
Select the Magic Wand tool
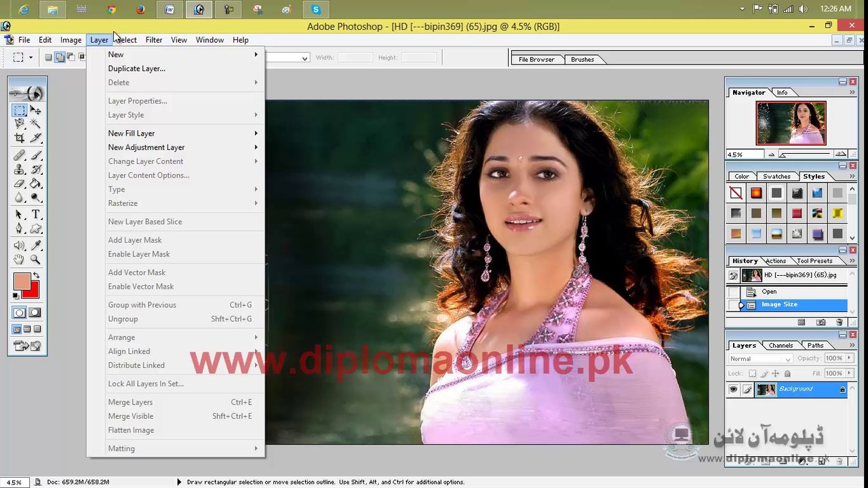[x=35, y=124]
